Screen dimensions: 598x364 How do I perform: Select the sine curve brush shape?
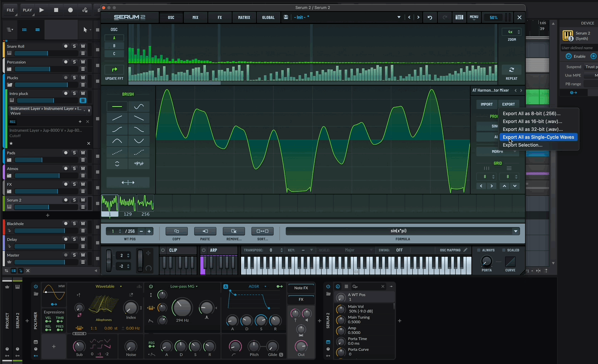139,107
